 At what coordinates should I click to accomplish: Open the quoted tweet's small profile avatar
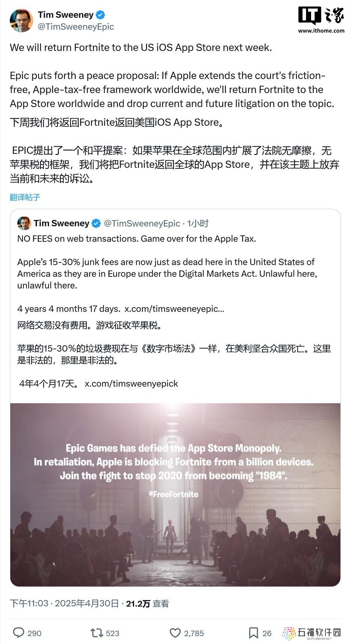click(x=24, y=223)
